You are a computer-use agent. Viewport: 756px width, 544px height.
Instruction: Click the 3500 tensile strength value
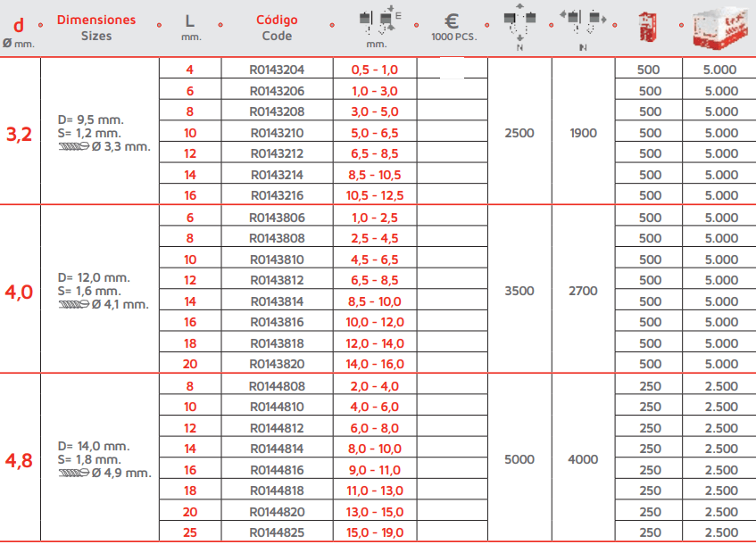click(x=519, y=291)
